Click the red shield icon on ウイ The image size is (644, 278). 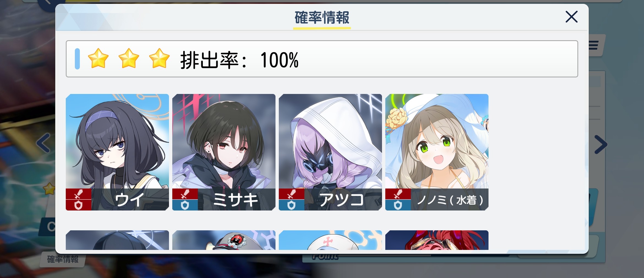pyautogui.click(x=78, y=205)
